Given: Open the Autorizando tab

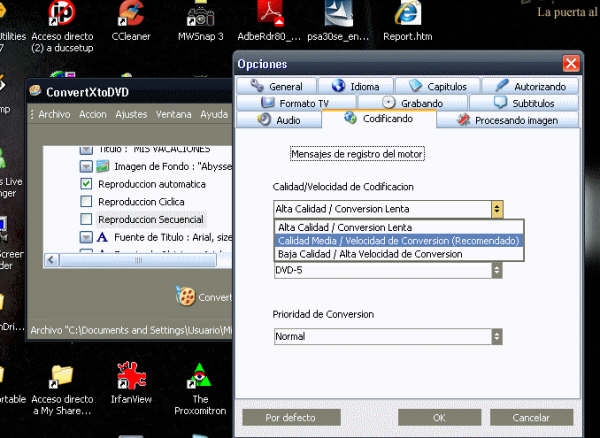Looking at the screenshot, I should (x=530, y=86).
